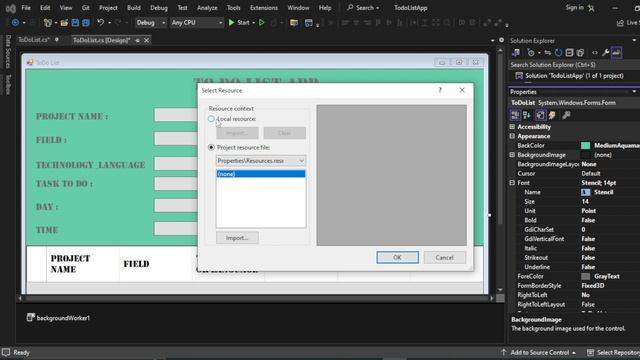Open the Project menu
Image resolution: width=640 pixels, height=360 pixels.
tap(108, 8)
